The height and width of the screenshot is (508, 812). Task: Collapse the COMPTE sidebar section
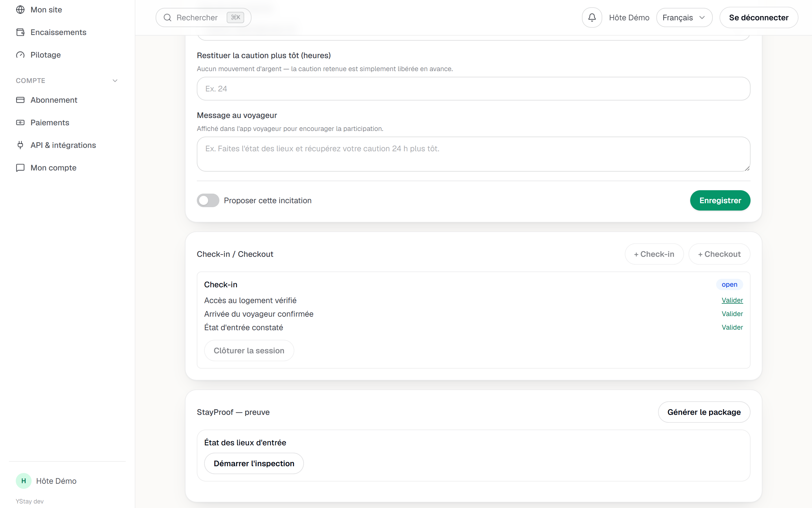point(115,81)
